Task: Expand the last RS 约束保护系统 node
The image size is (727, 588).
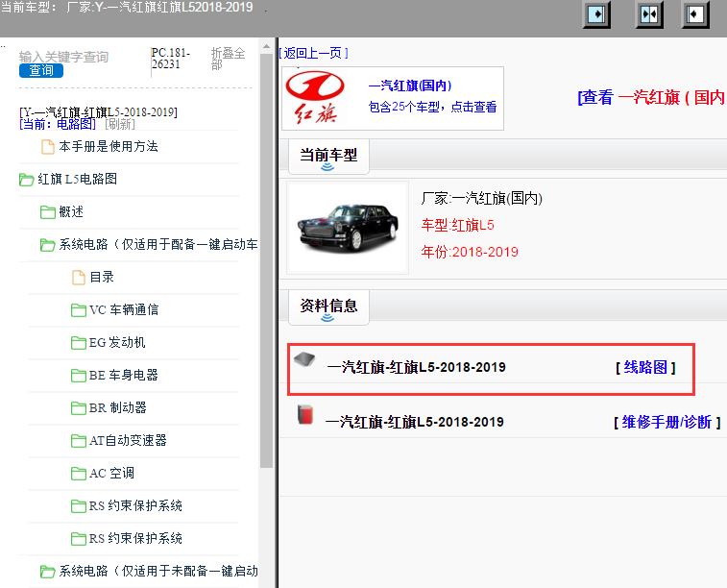Action: coord(135,539)
